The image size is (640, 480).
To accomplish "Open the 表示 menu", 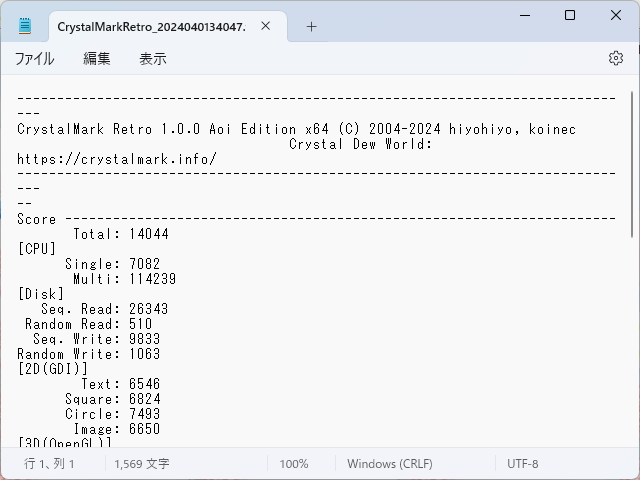I will click(x=153, y=59).
